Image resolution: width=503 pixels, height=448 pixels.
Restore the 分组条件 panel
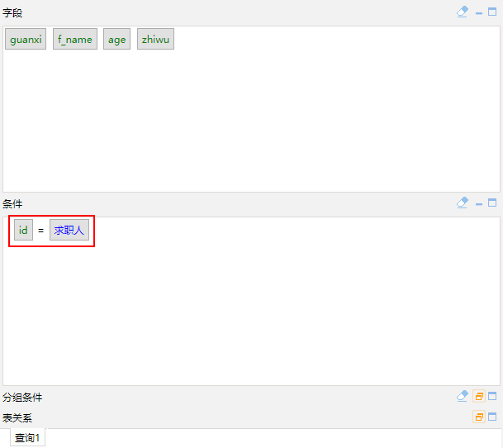479,397
